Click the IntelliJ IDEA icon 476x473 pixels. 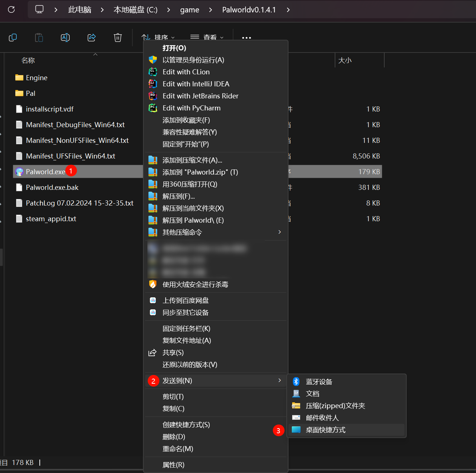click(153, 84)
